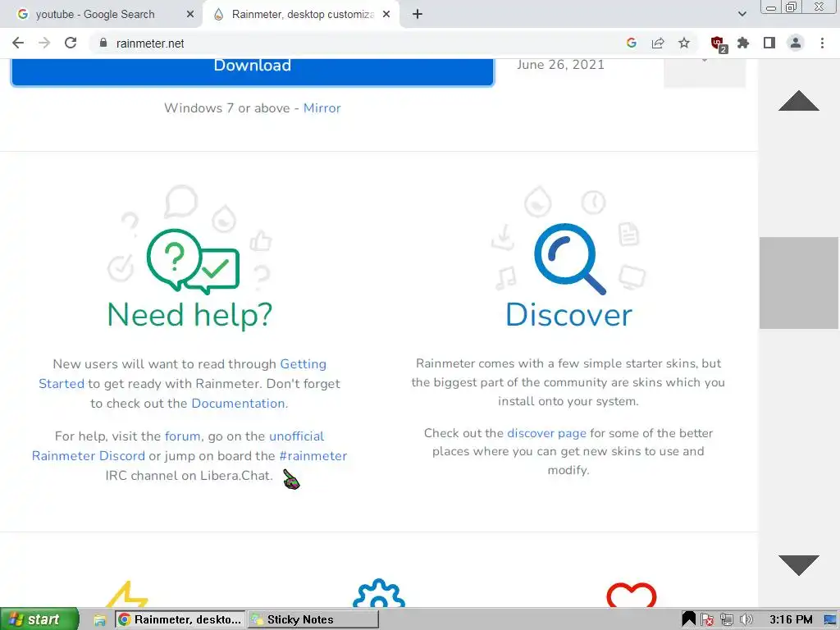View site information via lock icon

pyautogui.click(x=103, y=43)
